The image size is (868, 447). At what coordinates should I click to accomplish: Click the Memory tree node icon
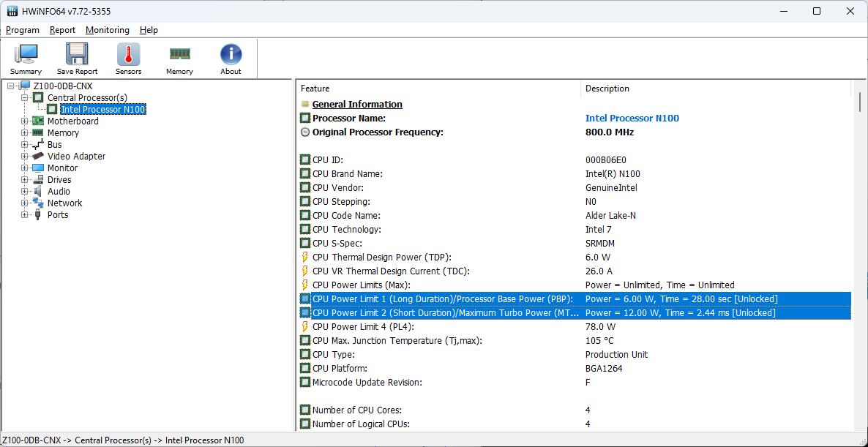[x=38, y=132]
